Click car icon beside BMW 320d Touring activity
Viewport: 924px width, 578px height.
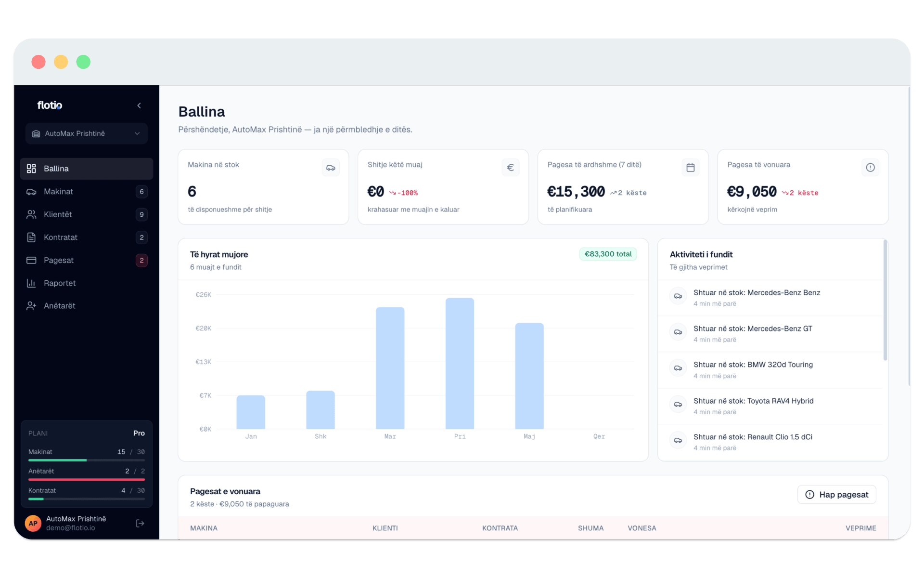[x=678, y=368]
